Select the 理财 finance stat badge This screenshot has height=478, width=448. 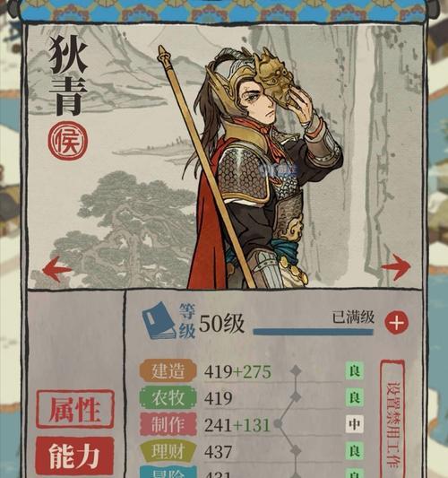(168, 450)
